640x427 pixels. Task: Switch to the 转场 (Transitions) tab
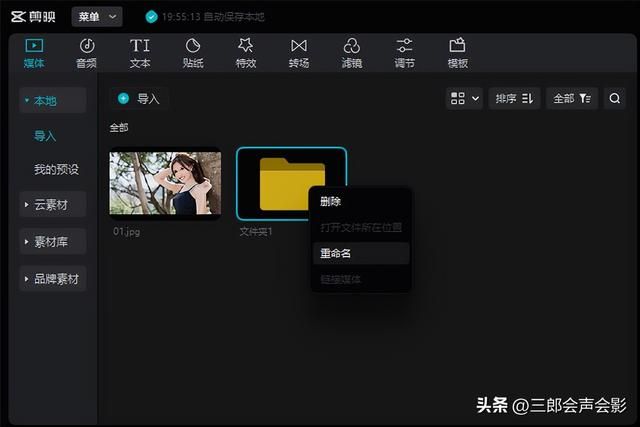tap(299, 53)
